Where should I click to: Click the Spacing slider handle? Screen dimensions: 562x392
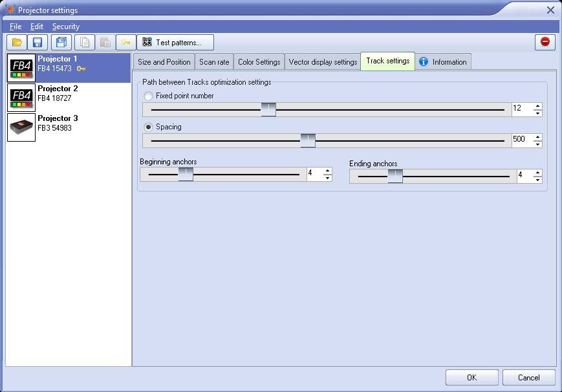coord(308,140)
